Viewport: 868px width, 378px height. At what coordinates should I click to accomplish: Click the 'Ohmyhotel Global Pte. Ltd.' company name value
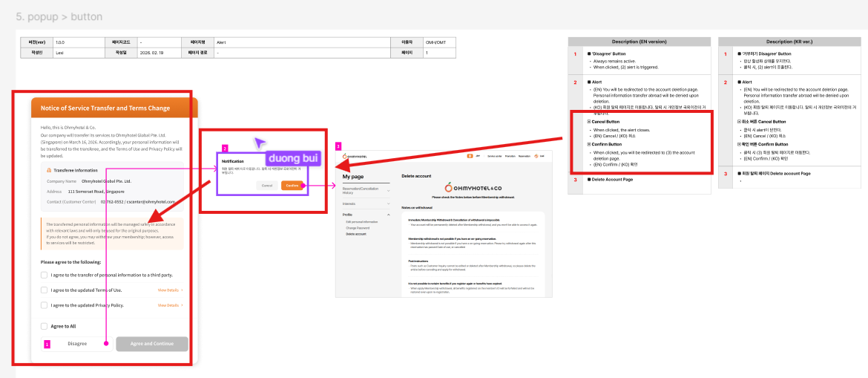click(x=106, y=181)
